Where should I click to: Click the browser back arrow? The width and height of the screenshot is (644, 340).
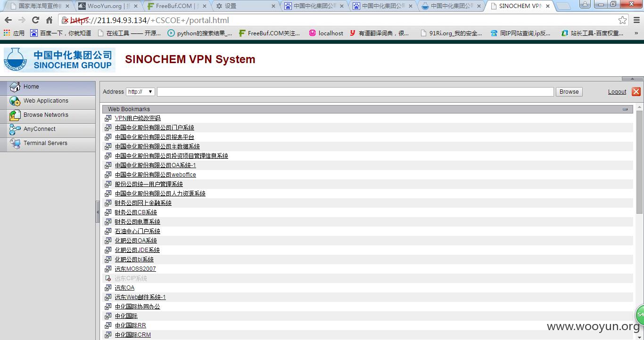[x=8, y=20]
